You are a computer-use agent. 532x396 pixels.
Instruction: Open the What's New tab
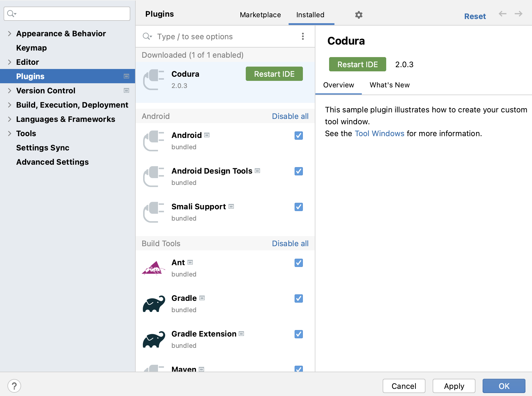[x=389, y=85]
